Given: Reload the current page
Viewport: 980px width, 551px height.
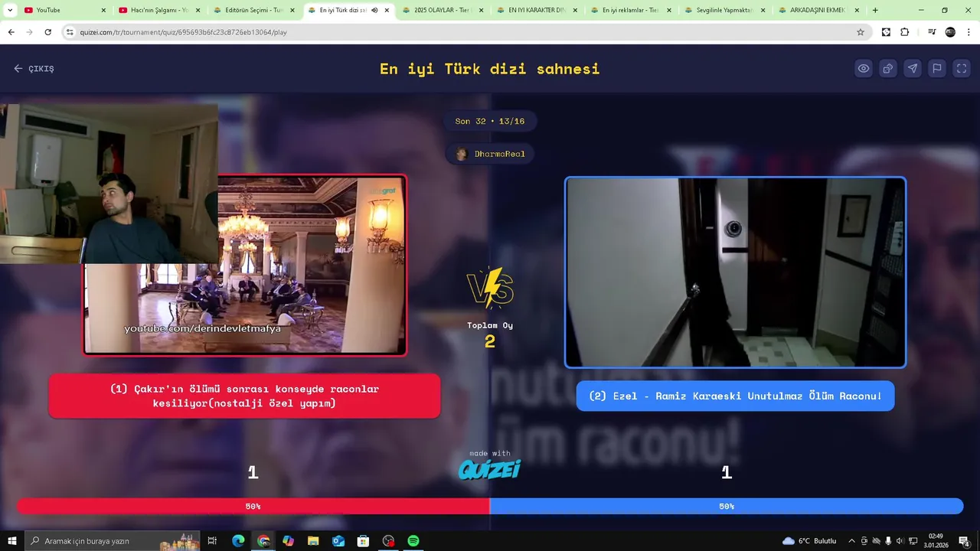Looking at the screenshot, I should [47, 32].
